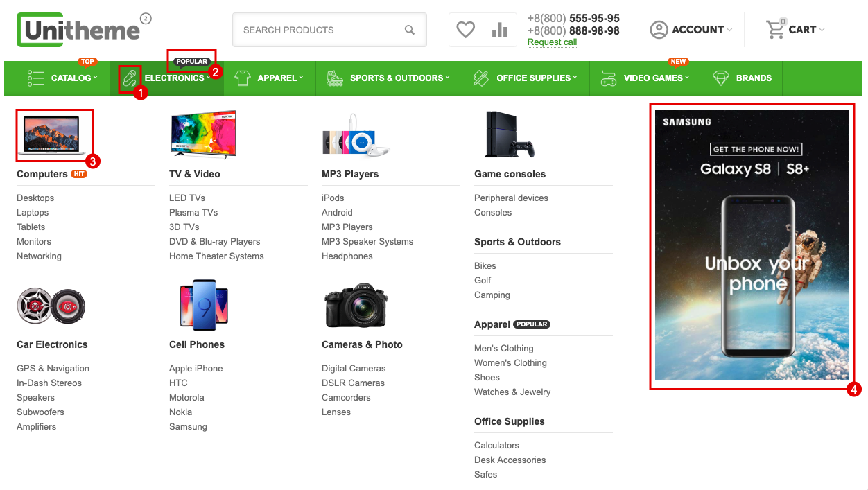Image resolution: width=868 pixels, height=490 pixels.
Task: Click the Brands diamond icon
Action: point(721,78)
